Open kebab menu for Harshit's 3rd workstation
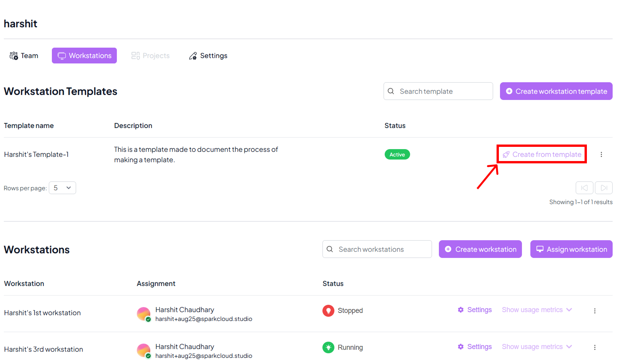 (595, 347)
